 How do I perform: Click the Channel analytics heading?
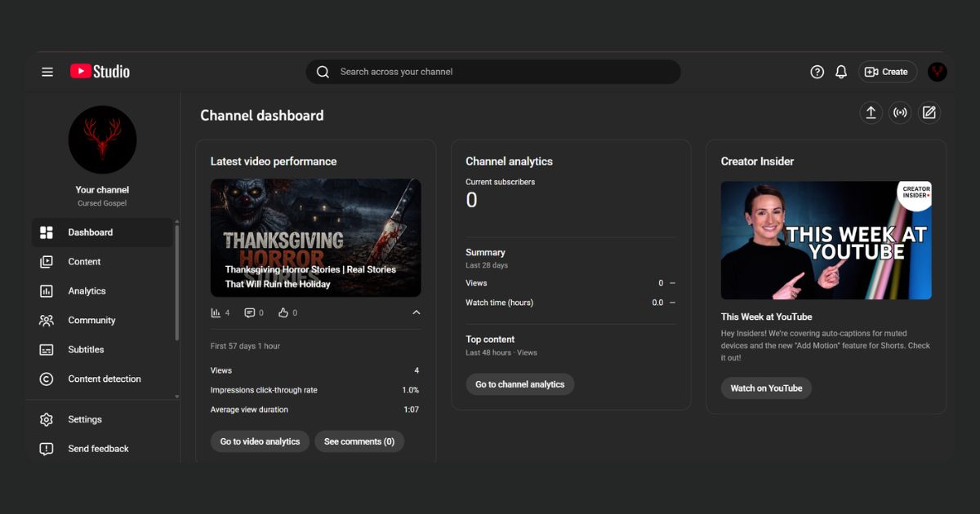click(509, 162)
